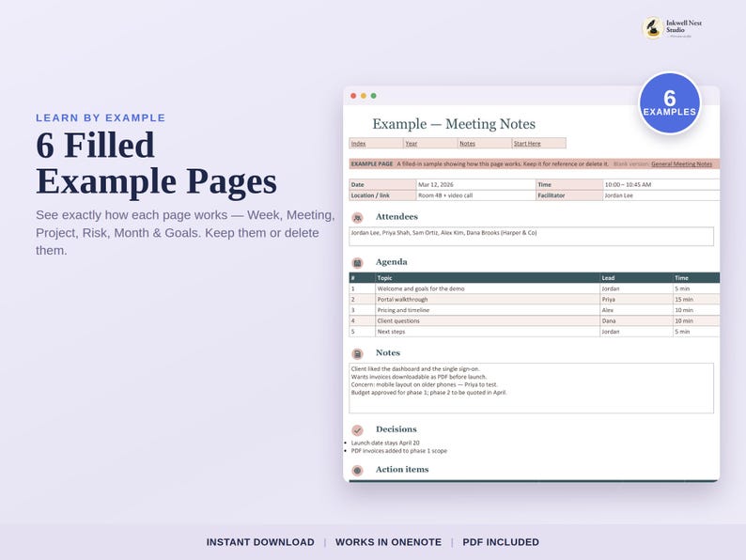Click the 'LEARN BY EXAMPLE' tagline
This screenshot has width=746, height=560.
(x=101, y=118)
